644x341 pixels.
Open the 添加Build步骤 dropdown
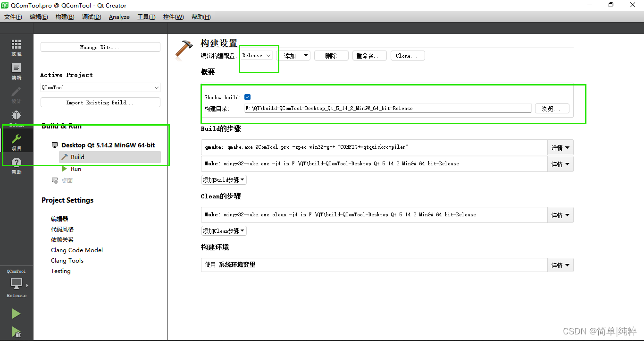(224, 180)
